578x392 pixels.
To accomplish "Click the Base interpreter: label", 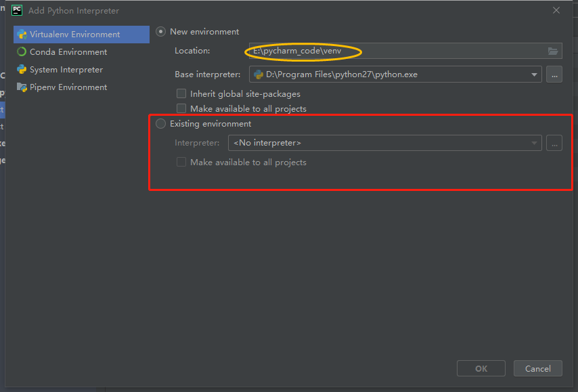I will (x=208, y=74).
